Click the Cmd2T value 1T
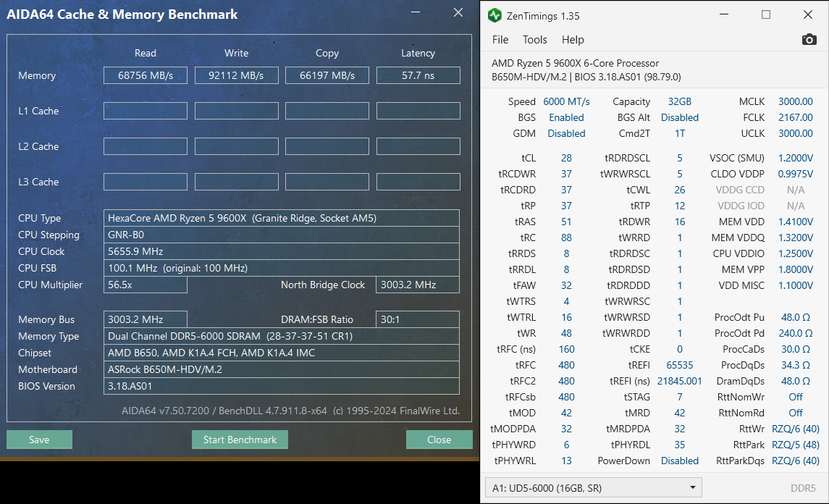The width and height of the screenshot is (829, 504). pyautogui.click(x=679, y=133)
